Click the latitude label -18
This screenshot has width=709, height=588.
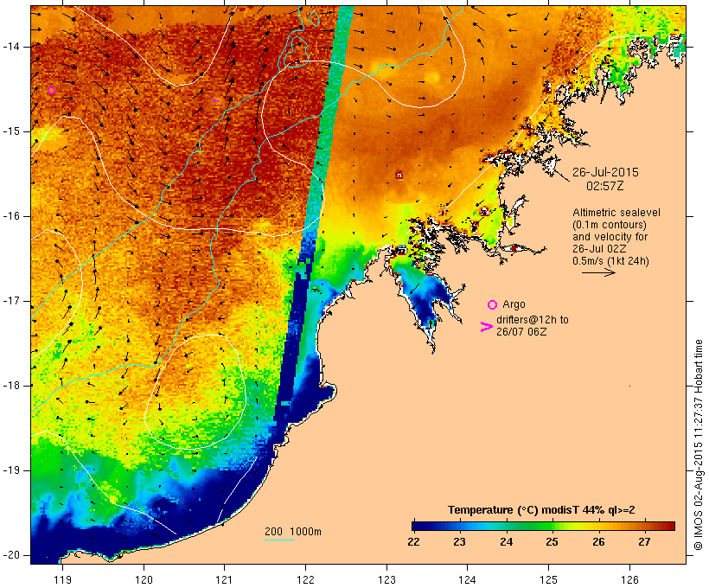[10, 386]
